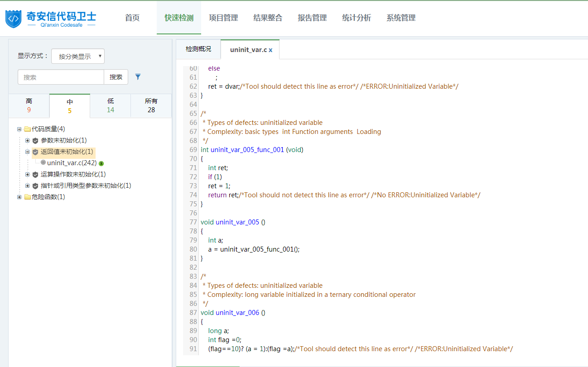
Task: Go to 报告管理 in the navigation
Action: pos(312,18)
